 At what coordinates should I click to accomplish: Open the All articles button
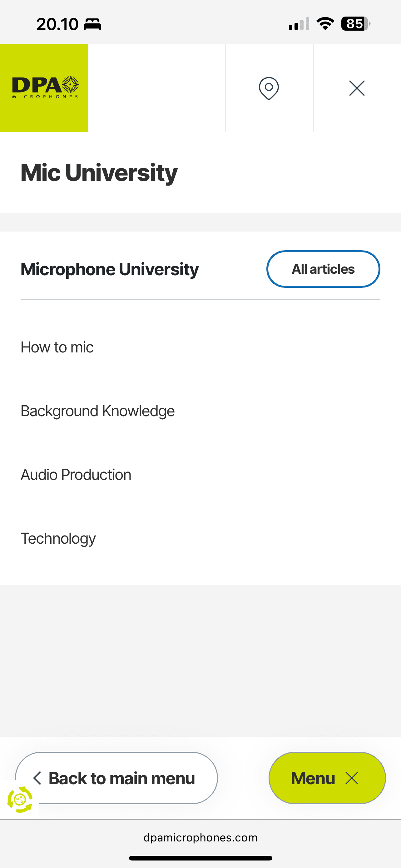coord(323,269)
